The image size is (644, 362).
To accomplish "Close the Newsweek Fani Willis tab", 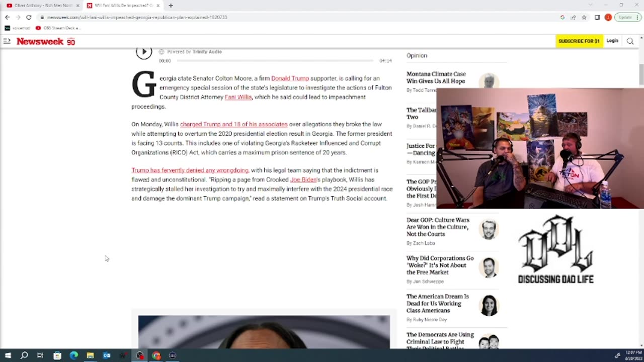I will coord(157,6).
